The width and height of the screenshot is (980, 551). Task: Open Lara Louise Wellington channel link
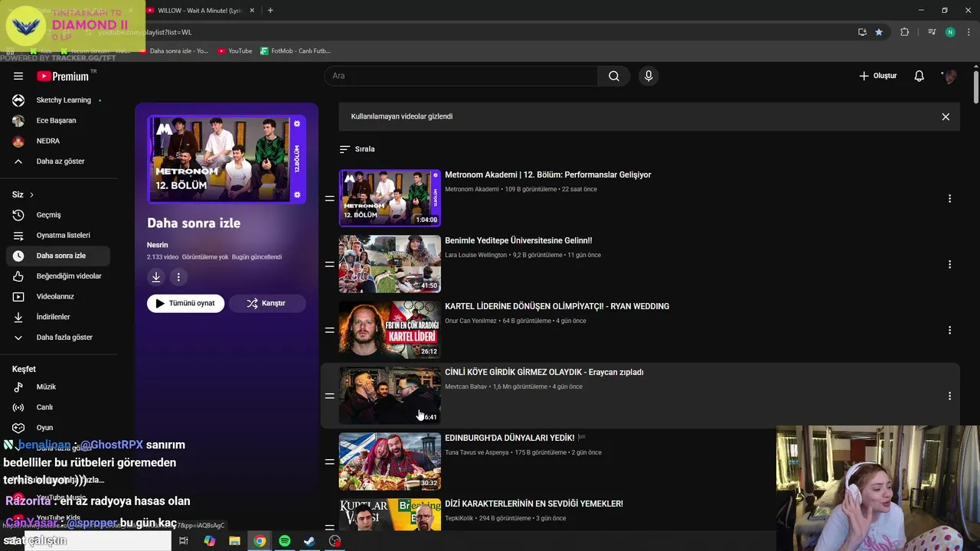(475, 255)
